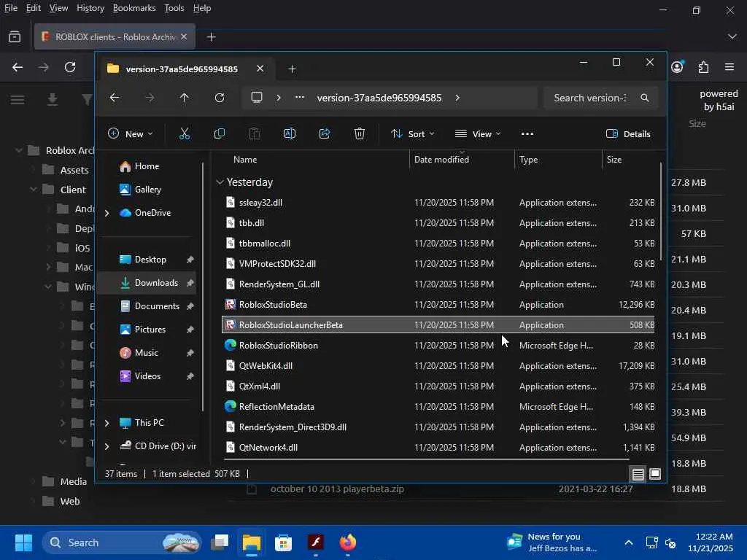Open Task View on taskbar
The image size is (747, 560).
click(x=220, y=542)
